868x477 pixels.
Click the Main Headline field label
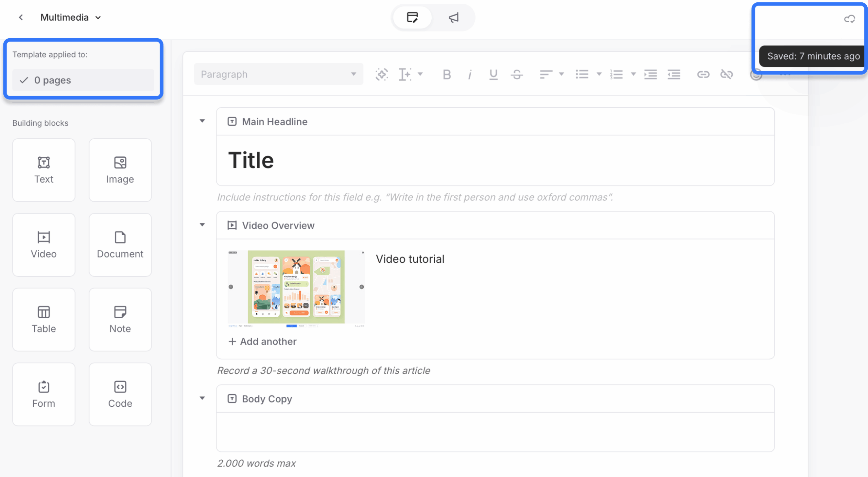275,122
